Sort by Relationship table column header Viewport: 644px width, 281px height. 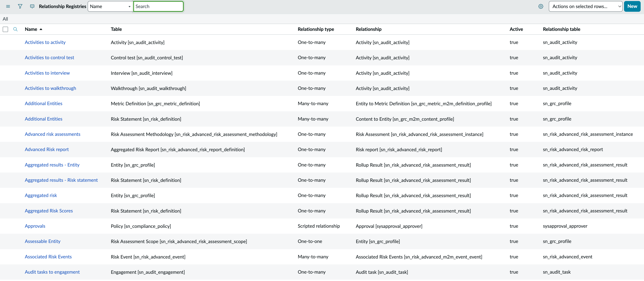(562, 29)
